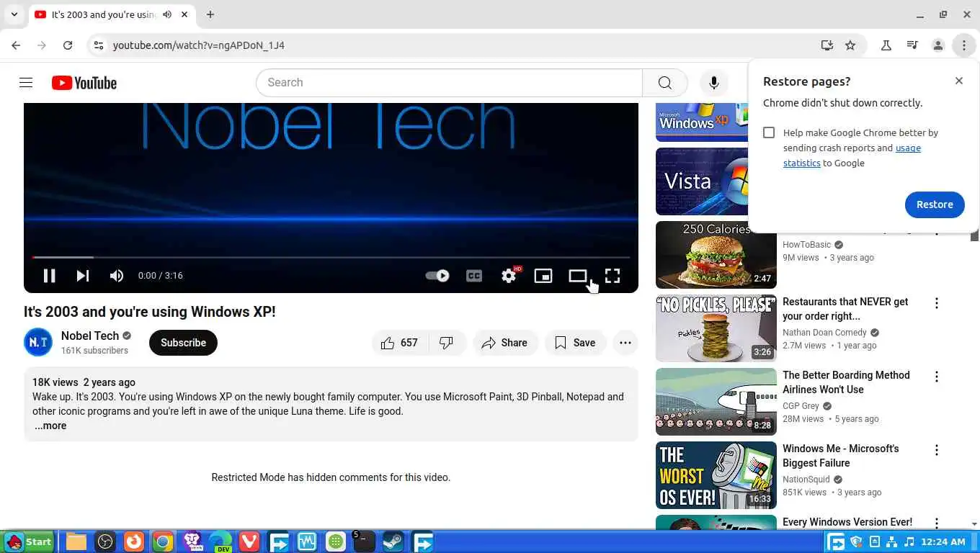Open the Nathan Doan Comedy channel
Screen dimensions: 980x553
pyautogui.click(x=824, y=333)
